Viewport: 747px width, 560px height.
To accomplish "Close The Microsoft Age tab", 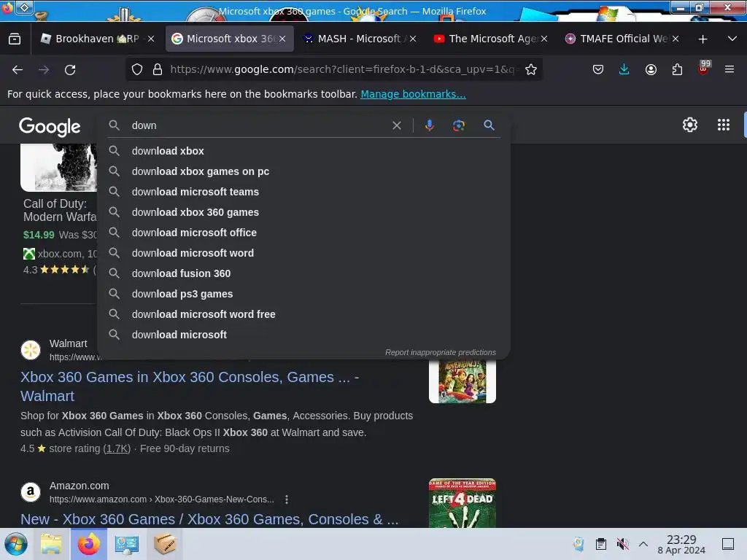I will 544,39.
